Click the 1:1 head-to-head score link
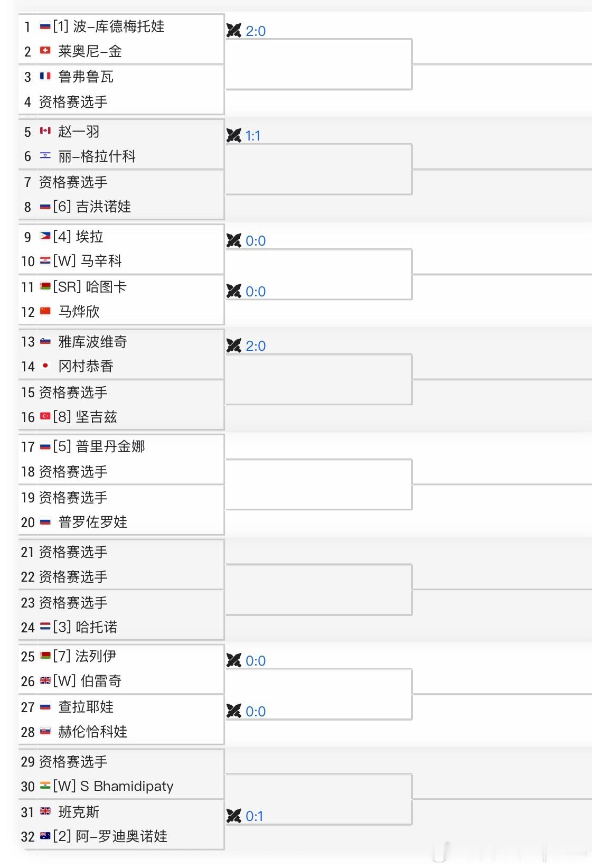The height and width of the screenshot is (868, 592). (x=253, y=136)
